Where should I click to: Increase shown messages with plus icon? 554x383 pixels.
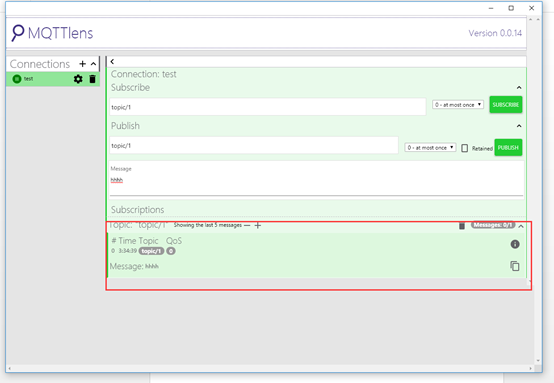(x=258, y=225)
